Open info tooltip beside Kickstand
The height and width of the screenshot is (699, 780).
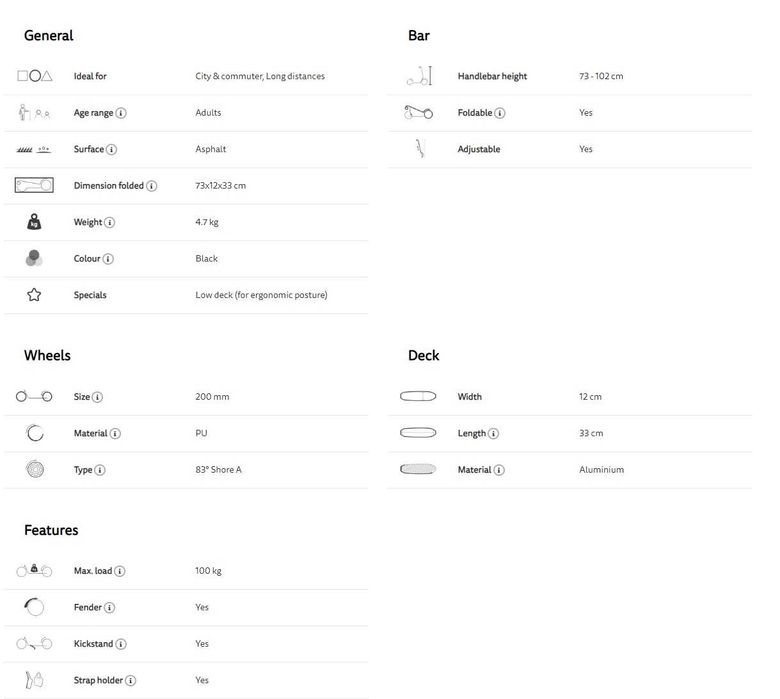pos(121,644)
